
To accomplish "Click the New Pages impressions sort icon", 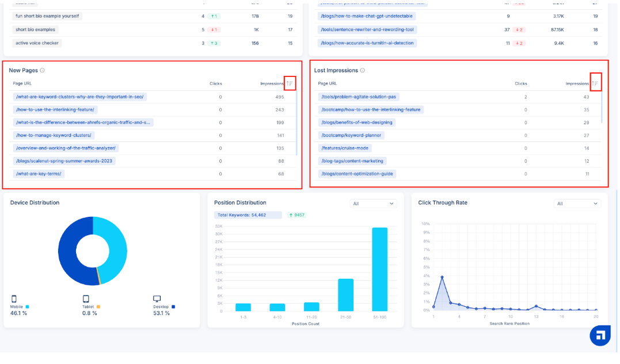I will [290, 83].
